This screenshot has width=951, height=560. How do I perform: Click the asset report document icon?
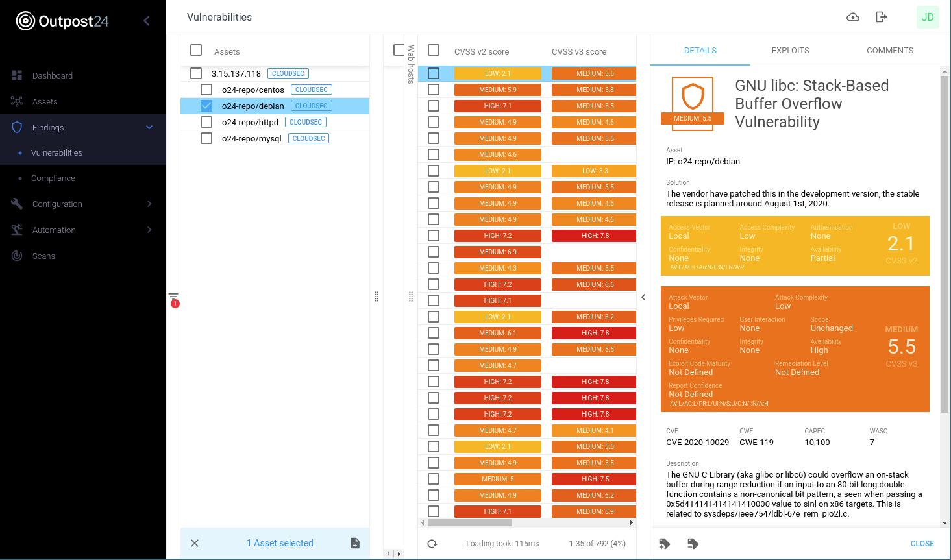(355, 543)
